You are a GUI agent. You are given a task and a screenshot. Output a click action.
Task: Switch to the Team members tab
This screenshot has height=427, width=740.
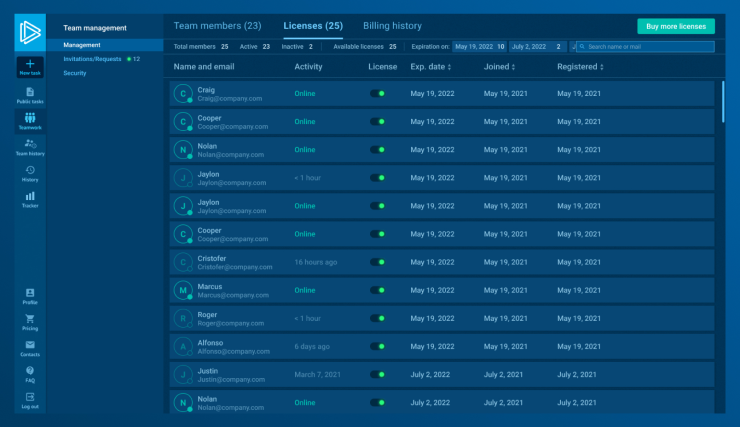pyautogui.click(x=217, y=26)
